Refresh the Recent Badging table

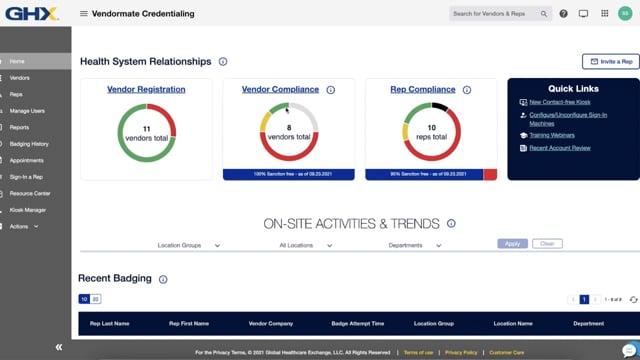coord(633,300)
